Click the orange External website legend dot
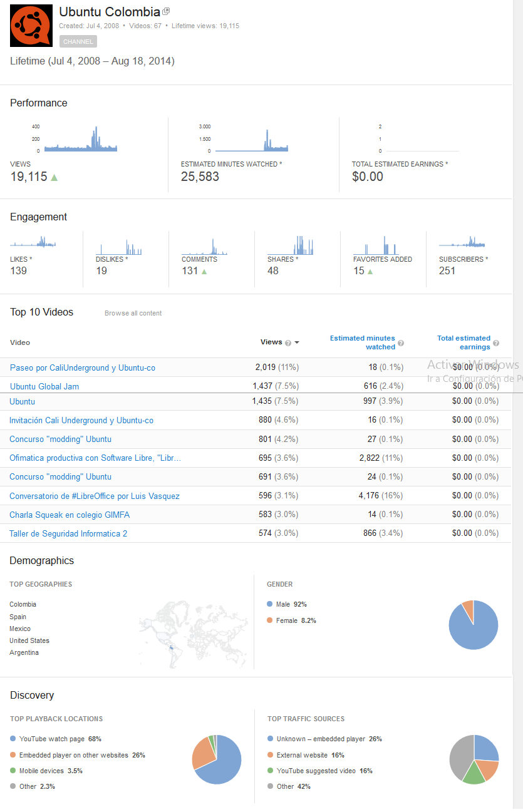523x812 pixels. [270, 755]
